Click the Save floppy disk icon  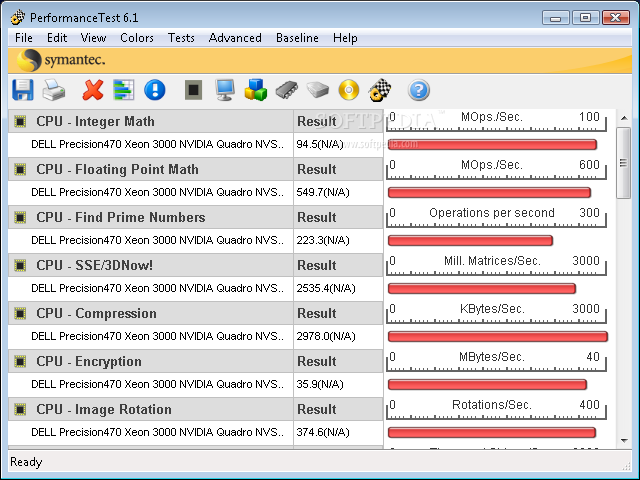coord(23,90)
